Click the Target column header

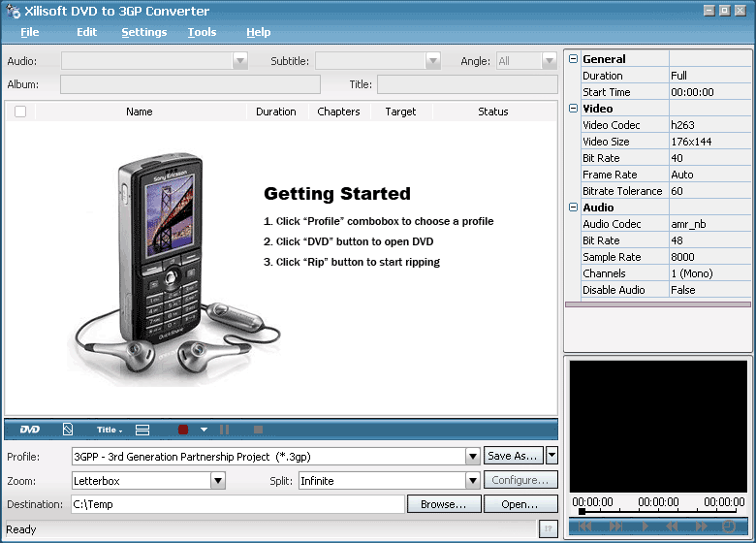[x=400, y=112]
